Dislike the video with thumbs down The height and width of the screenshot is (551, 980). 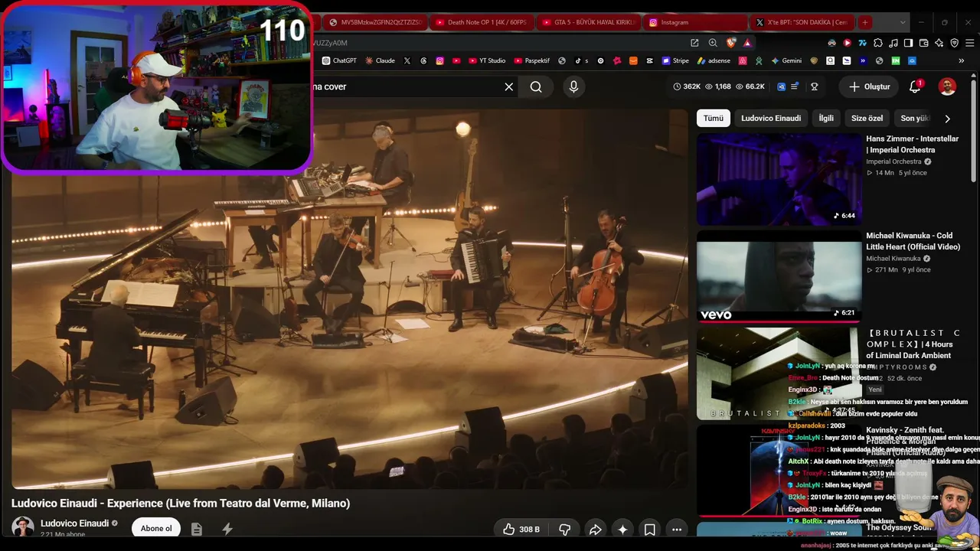[x=565, y=529]
